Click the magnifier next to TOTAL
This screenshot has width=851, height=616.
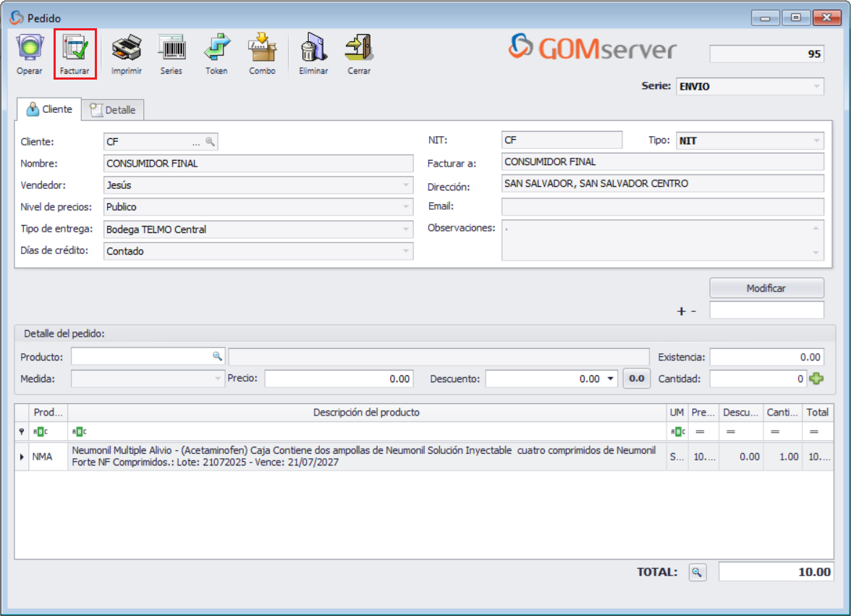tap(696, 573)
